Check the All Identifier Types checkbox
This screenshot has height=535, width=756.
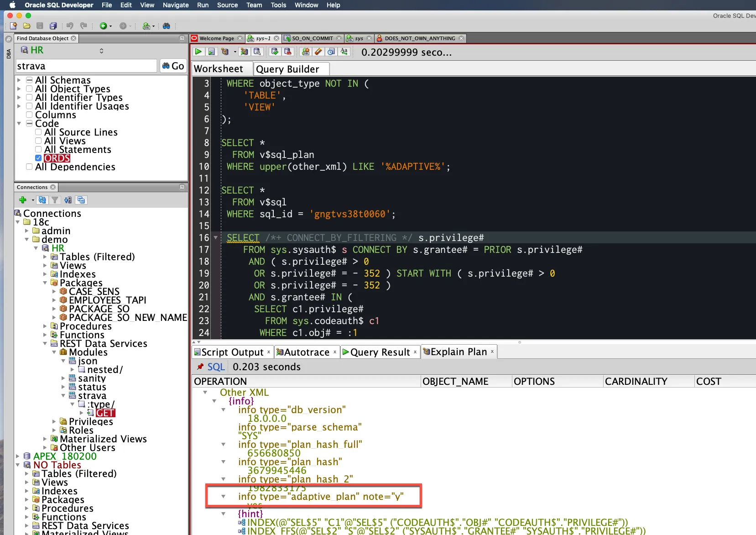click(29, 97)
